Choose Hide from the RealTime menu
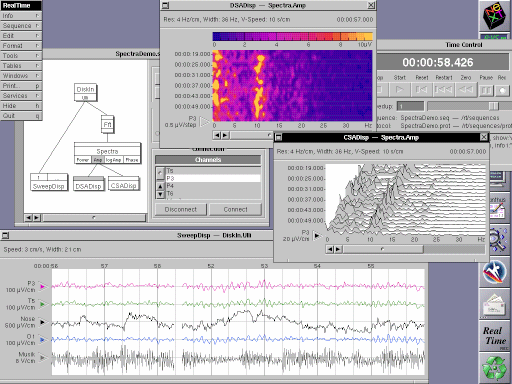The height and width of the screenshot is (384, 512). [21, 106]
